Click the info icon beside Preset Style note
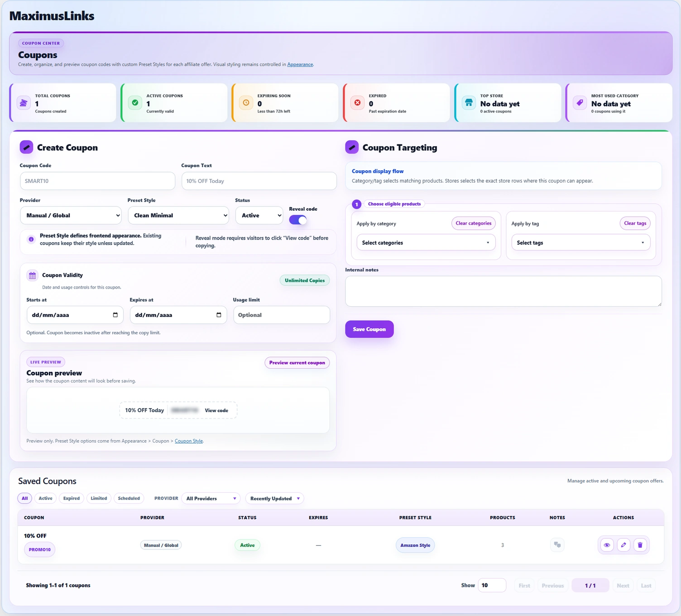Image resolution: width=681 pixels, height=616 pixels. 31,239
